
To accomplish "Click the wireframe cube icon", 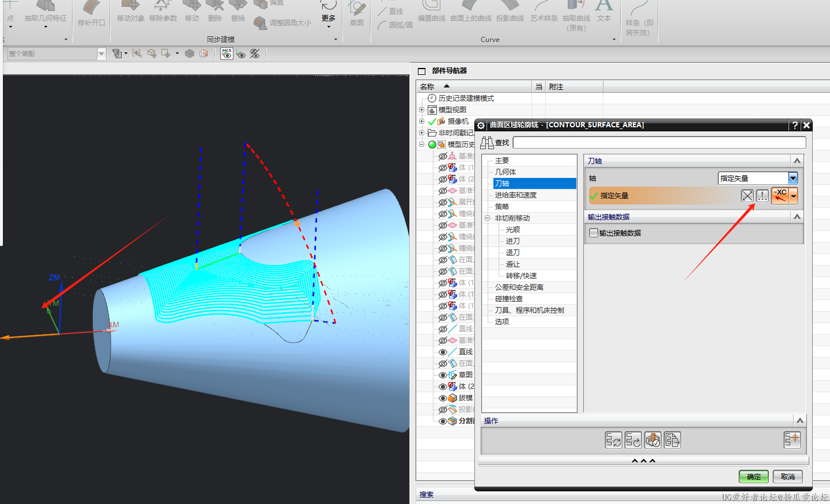I will 203,54.
